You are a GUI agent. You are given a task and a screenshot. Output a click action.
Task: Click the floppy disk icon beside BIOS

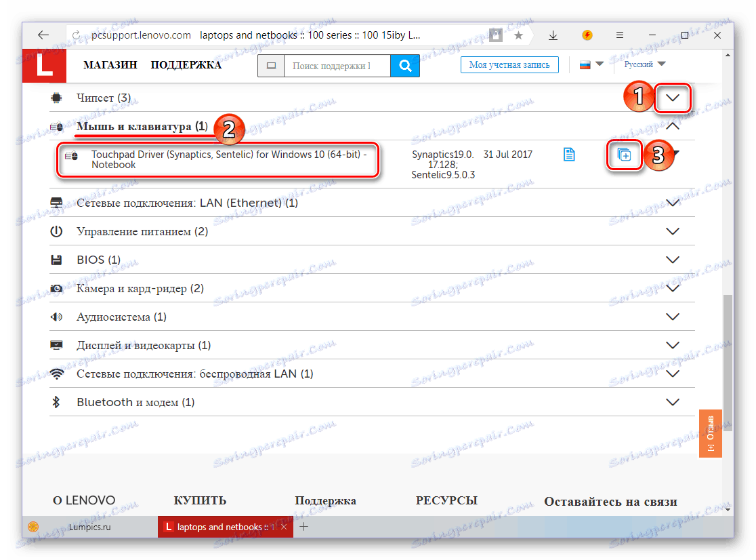tap(56, 260)
